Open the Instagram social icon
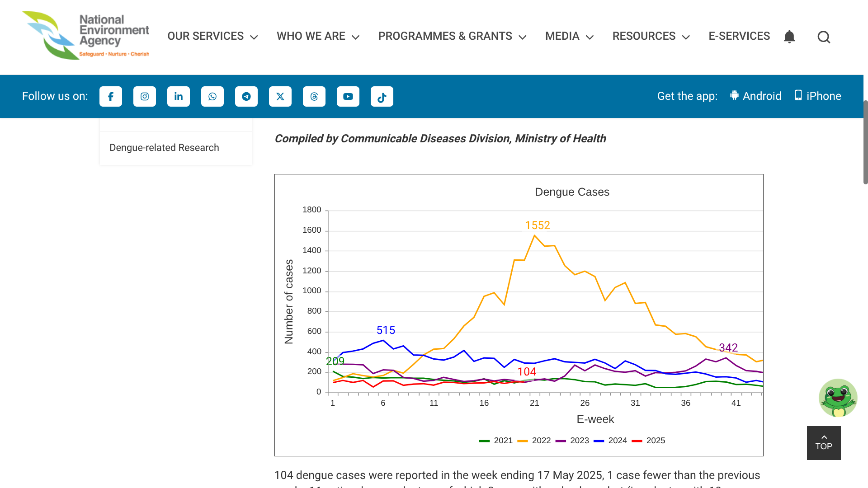This screenshot has height=488, width=868. pyautogui.click(x=145, y=97)
